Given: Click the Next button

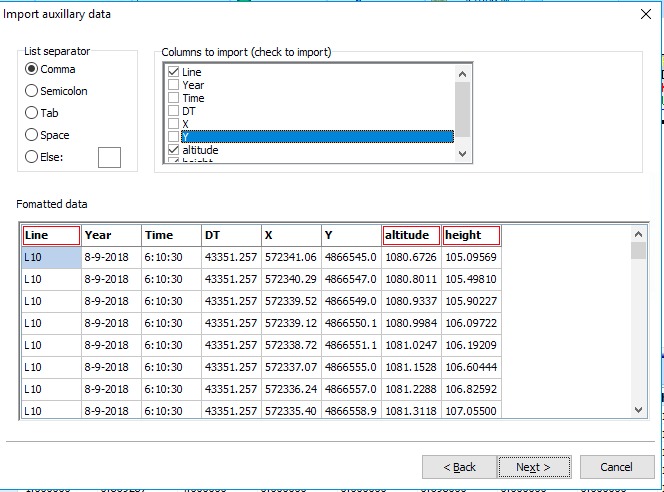Looking at the screenshot, I should 534,467.
